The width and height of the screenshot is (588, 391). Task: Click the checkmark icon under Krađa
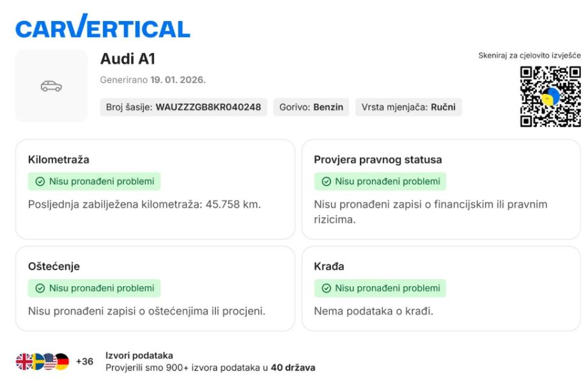(x=326, y=288)
